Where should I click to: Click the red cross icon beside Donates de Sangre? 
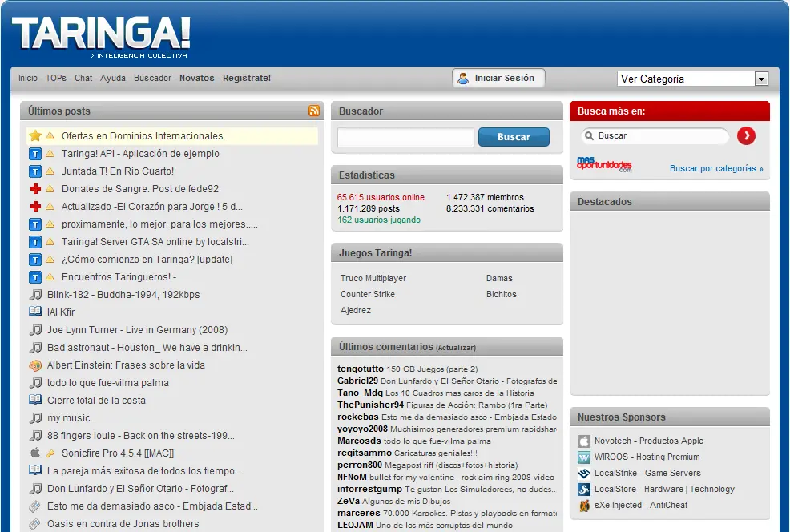pyautogui.click(x=35, y=189)
